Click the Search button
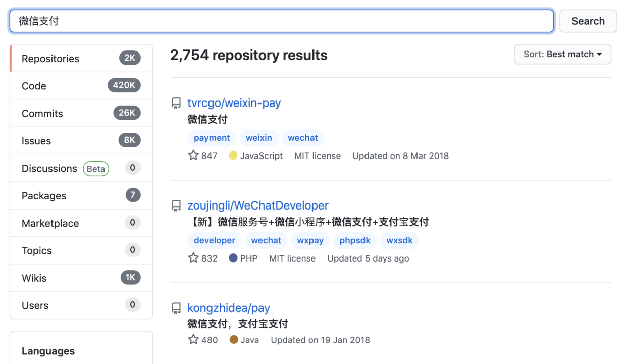Viewport: 626px width, 364px height. [x=588, y=21]
